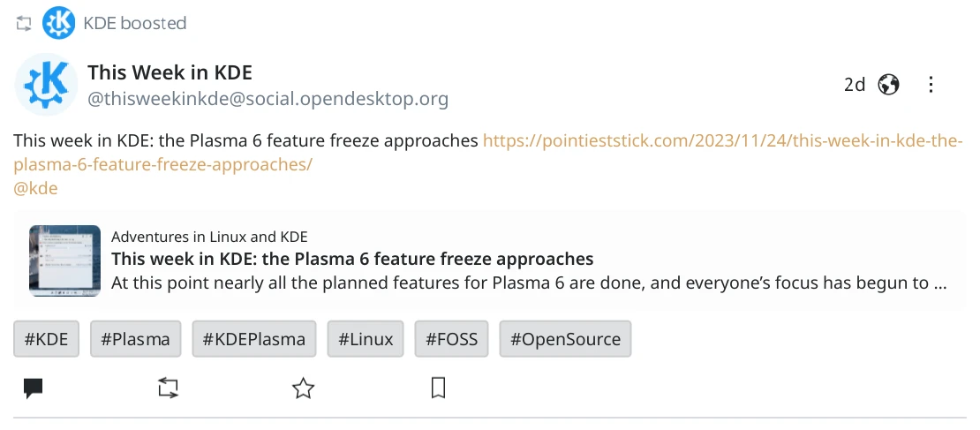Click the preview card title about Plasma 6
Screen dimensions: 980x430
point(352,259)
